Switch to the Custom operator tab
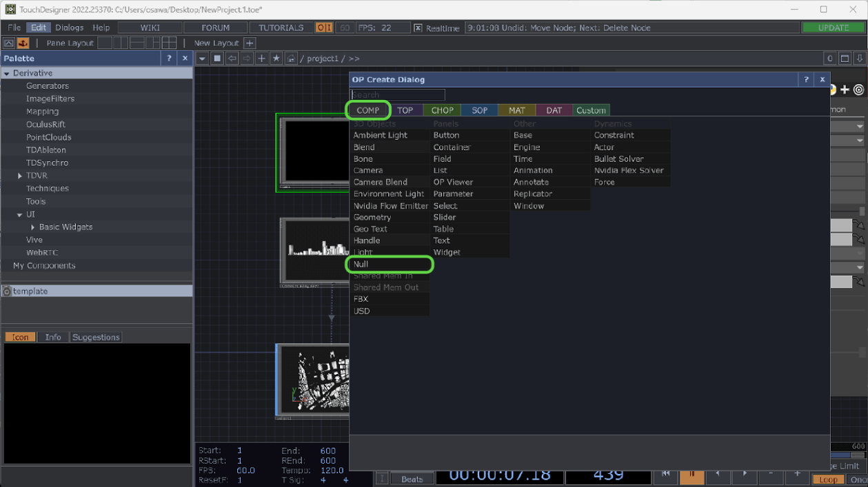 point(592,110)
